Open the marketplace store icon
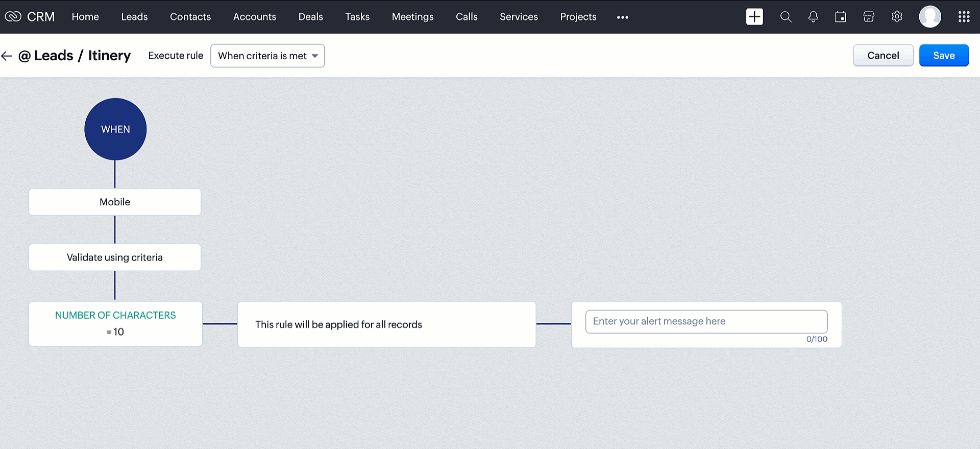 click(869, 17)
